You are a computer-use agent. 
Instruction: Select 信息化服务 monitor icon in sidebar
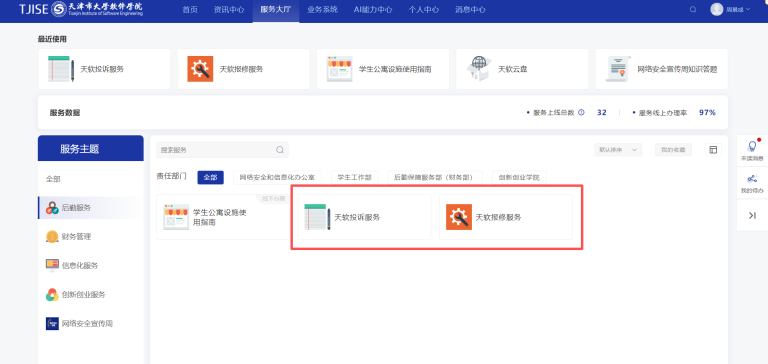[52, 266]
